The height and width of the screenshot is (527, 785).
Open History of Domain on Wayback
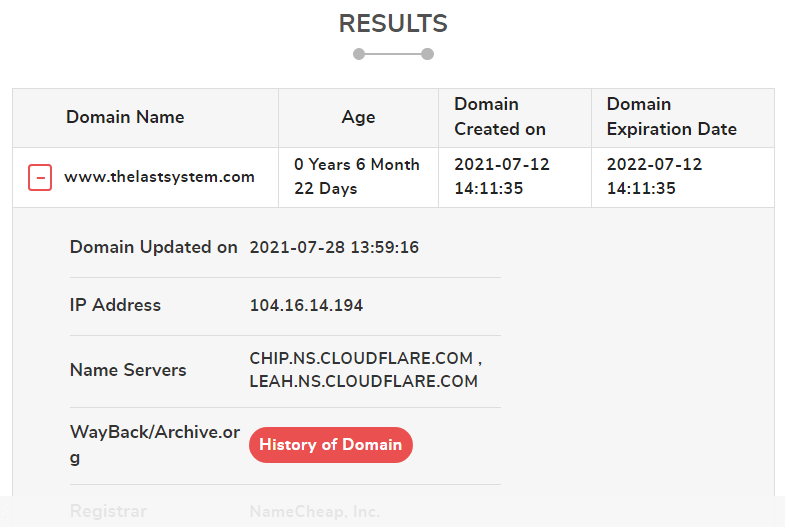[330, 444]
